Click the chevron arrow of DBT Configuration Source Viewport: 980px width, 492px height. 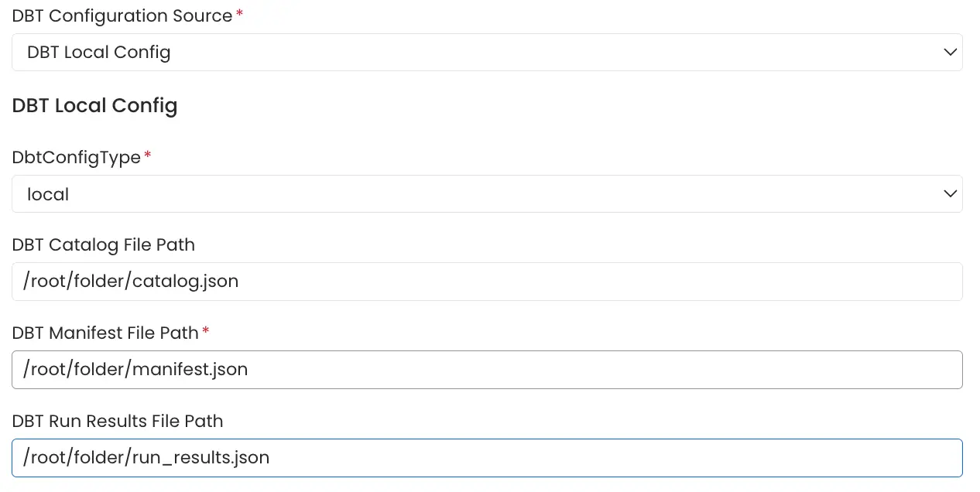(950, 53)
